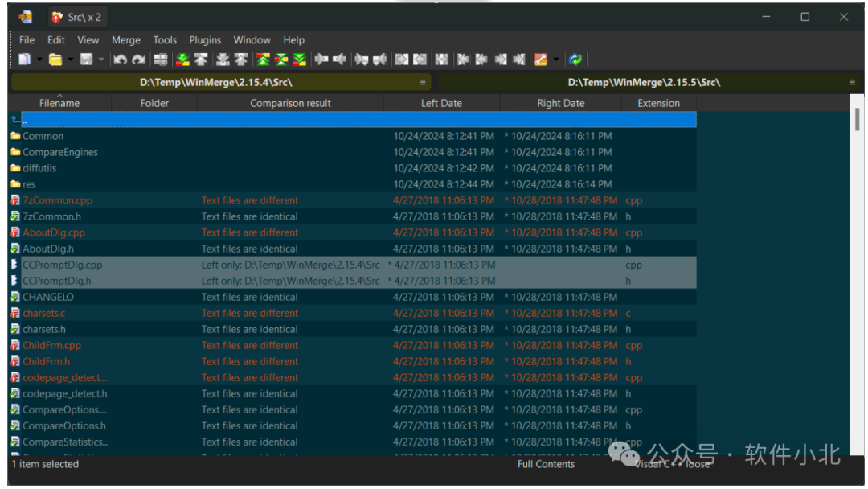868x489 pixels.
Task: Click the First Difference toolbar icon
Action: [x=263, y=60]
